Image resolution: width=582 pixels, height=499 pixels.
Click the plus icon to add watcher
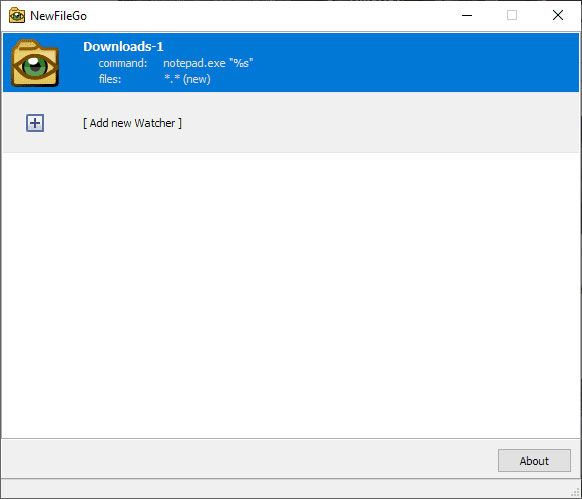35,123
